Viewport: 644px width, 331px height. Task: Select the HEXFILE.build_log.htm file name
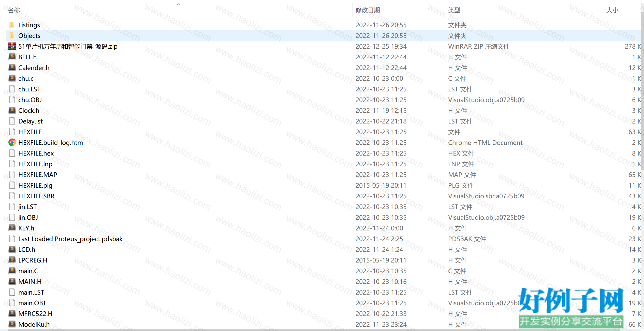click(x=51, y=143)
